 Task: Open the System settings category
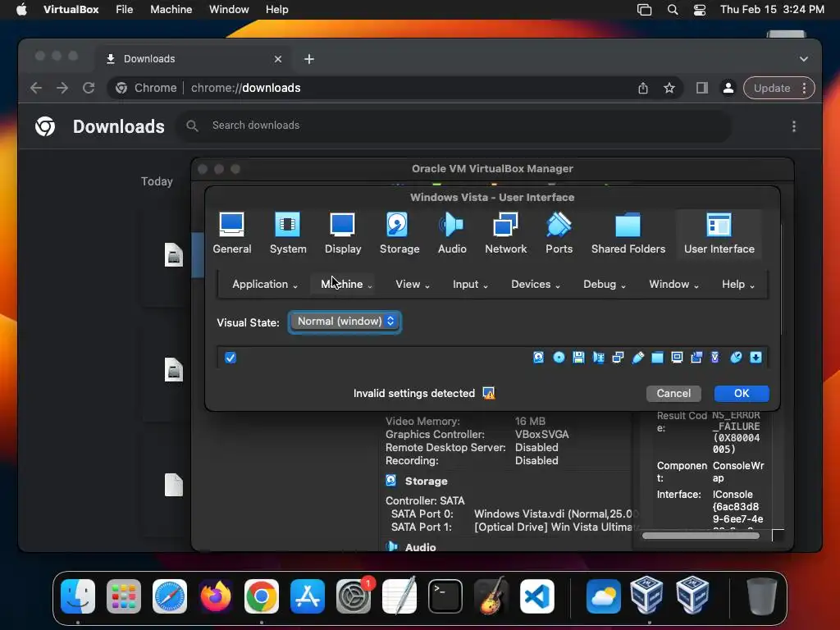tap(288, 234)
